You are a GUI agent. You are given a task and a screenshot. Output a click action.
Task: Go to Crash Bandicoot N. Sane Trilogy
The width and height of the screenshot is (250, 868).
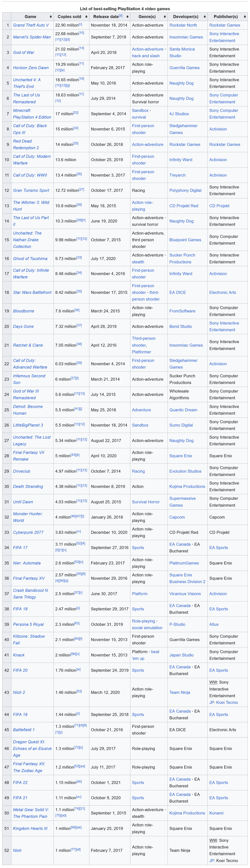click(x=31, y=594)
